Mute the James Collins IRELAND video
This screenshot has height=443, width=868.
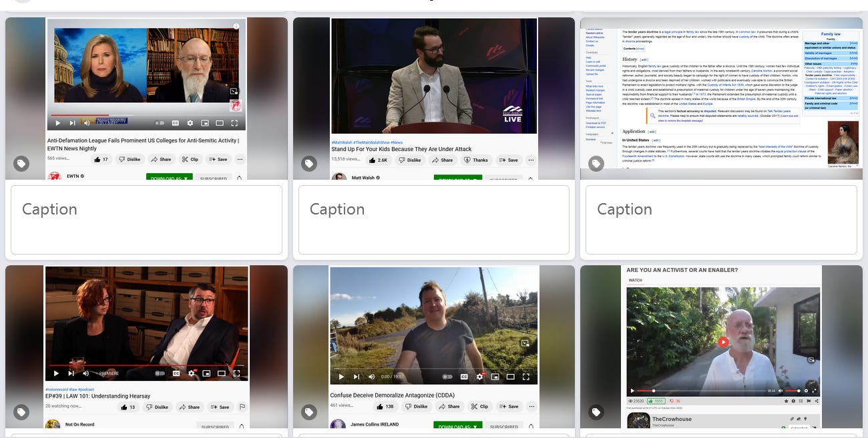tap(371, 376)
